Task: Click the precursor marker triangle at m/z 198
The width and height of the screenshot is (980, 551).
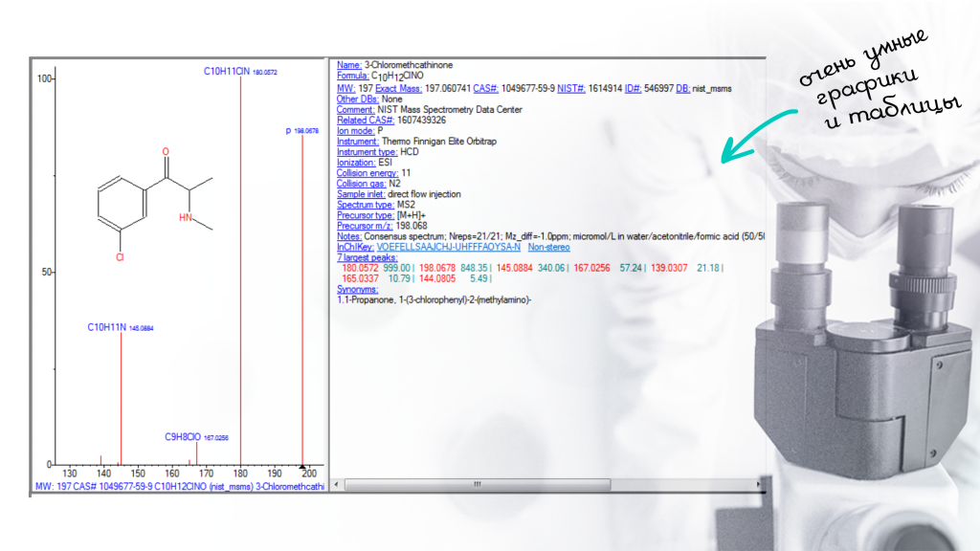Action: tap(302, 465)
